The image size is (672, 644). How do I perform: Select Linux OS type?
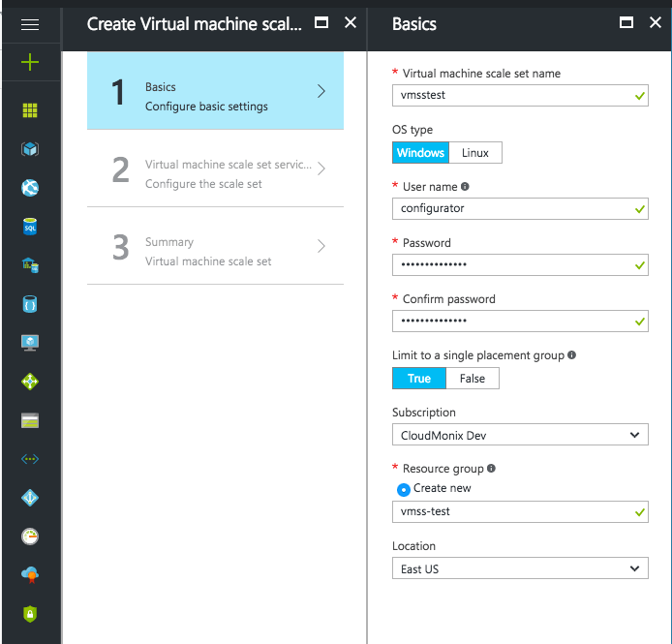(475, 153)
